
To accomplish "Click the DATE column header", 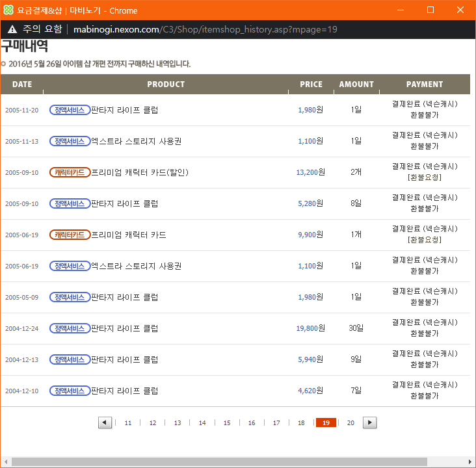I will (x=22, y=84).
